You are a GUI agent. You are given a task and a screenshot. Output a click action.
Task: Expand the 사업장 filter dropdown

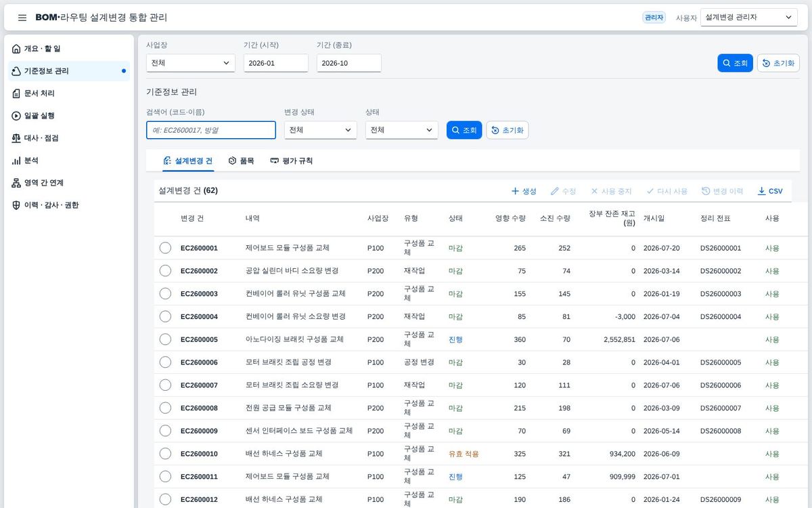click(x=191, y=63)
